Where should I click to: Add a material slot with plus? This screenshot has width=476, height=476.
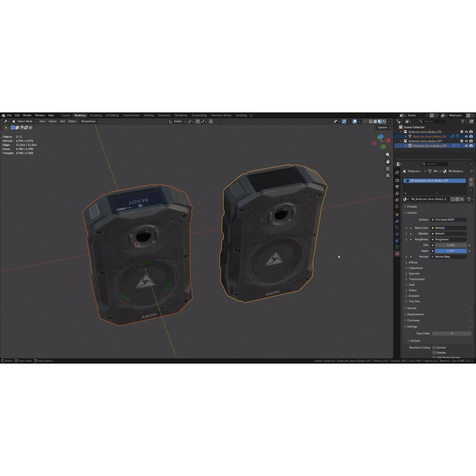471,180
